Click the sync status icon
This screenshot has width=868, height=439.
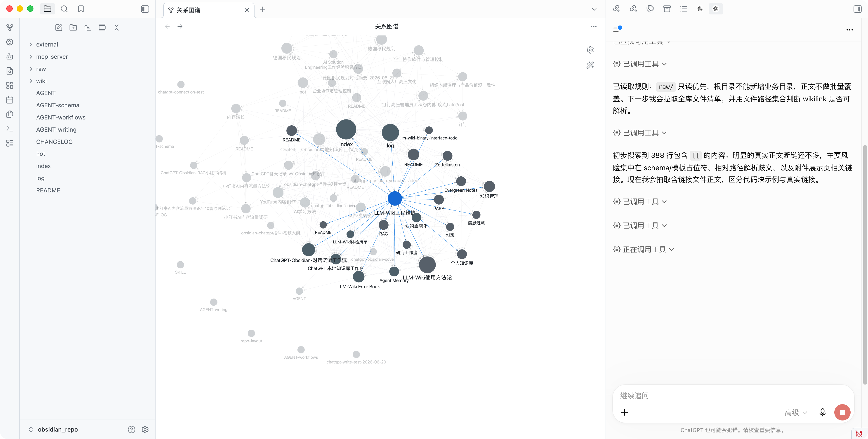pos(859,433)
